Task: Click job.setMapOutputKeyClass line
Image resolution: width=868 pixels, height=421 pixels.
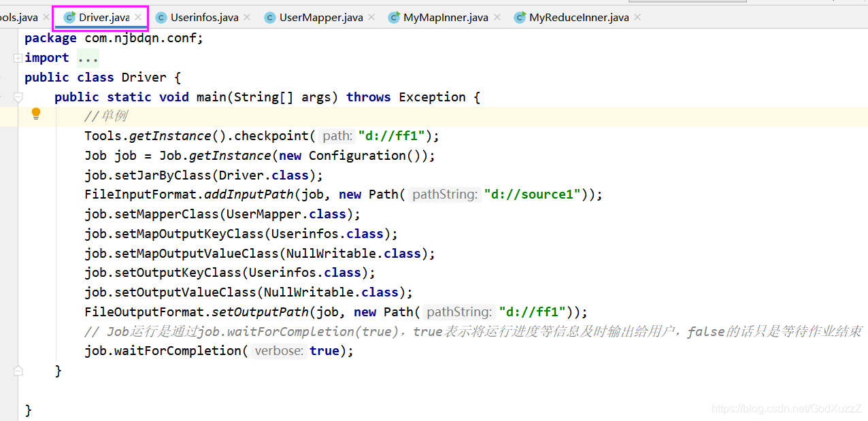Action: pyautogui.click(x=241, y=234)
